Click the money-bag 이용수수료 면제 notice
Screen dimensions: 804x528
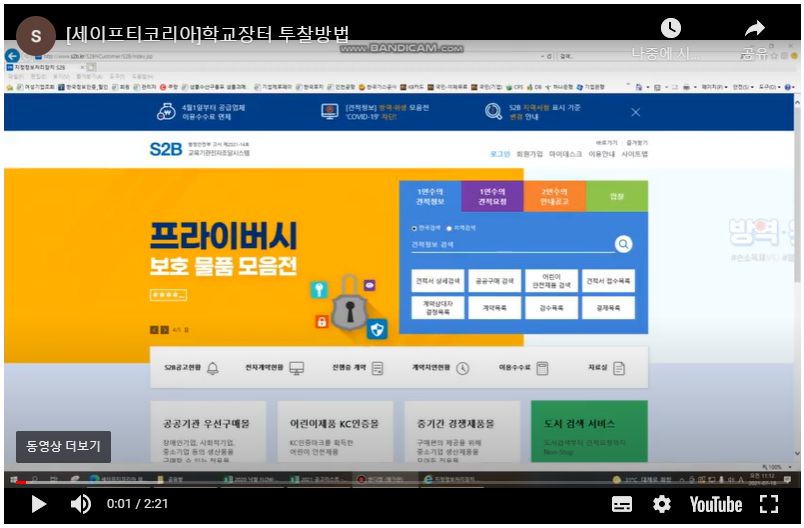point(201,112)
